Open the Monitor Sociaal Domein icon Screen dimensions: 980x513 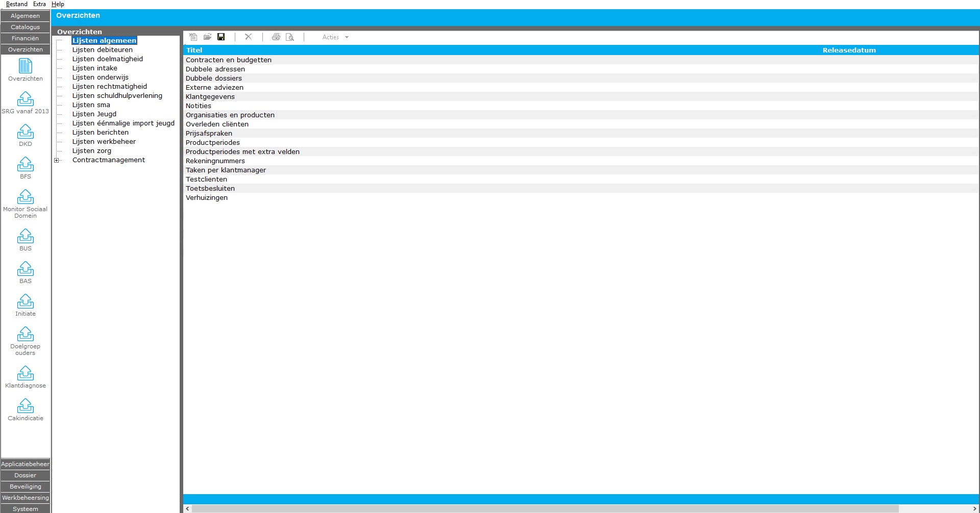click(x=26, y=197)
